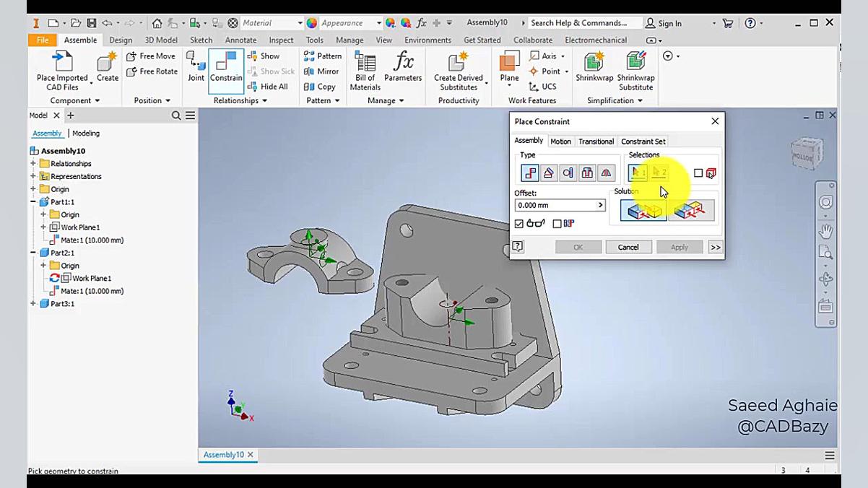Switch to the Motion tab
This screenshot has width=868, height=488.
coord(560,141)
